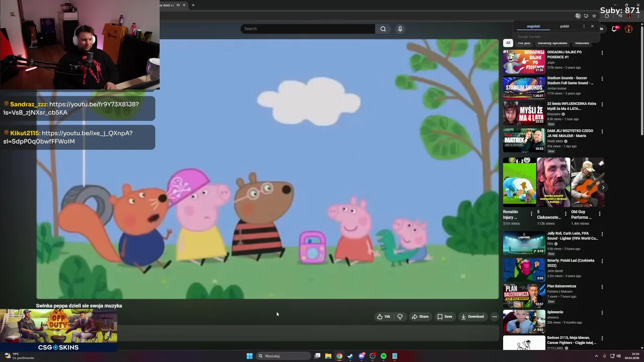The height and width of the screenshot is (362, 644).
Task: Open options for Stadium Sounds video
Action: (602, 79)
